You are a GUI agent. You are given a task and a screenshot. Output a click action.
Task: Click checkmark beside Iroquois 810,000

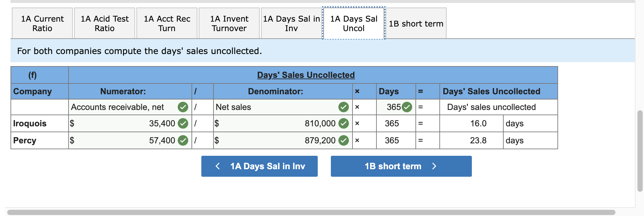point(344,123)
